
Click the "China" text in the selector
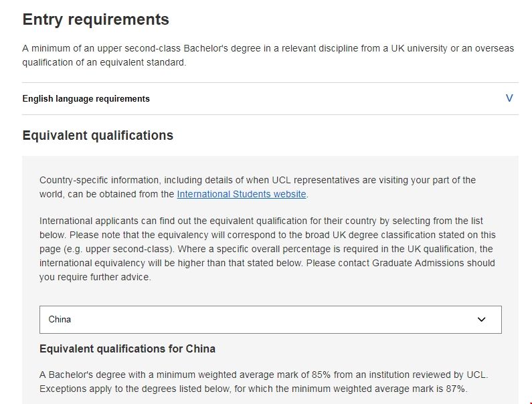point(60,319)
